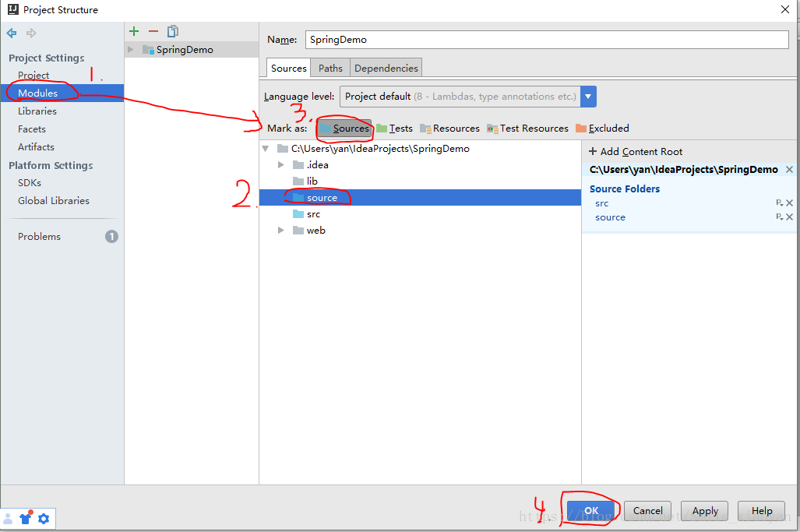Select the SpringDemo module folder icon
This screenshot has width=800, height=532.
[x=149, y=50]
